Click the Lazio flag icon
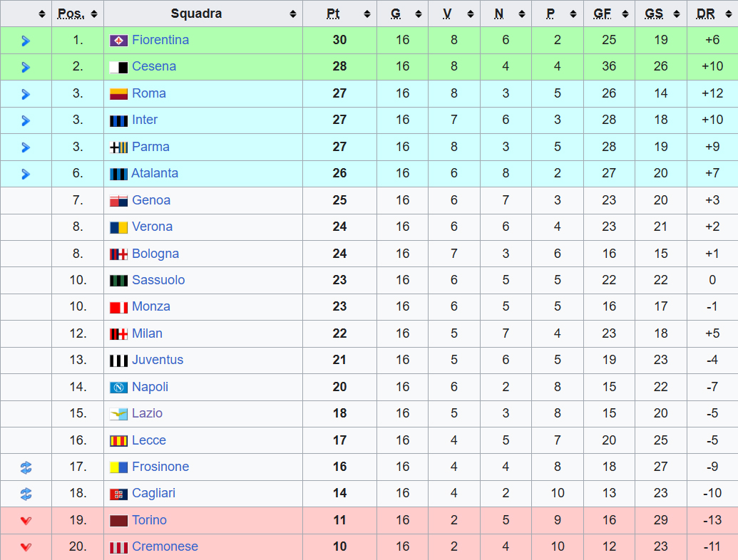Screen dimensions: 738x560 click(x=118, y=414)
